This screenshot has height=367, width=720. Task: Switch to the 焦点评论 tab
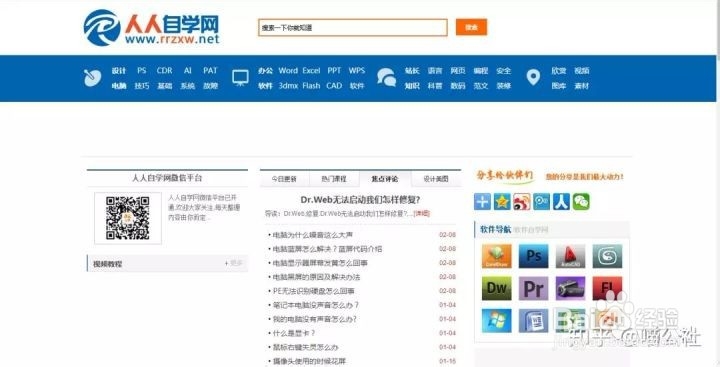(x=385, y=179)
